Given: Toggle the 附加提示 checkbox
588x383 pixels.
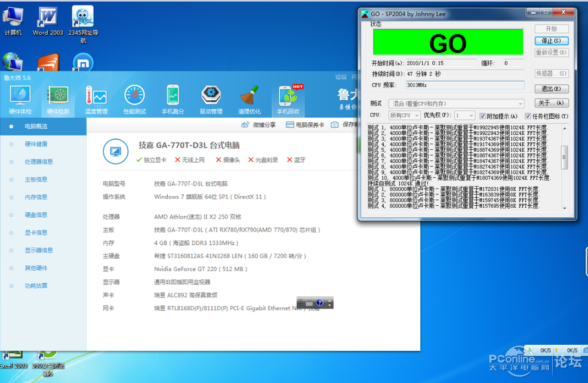Looking at the screenshot, I should coord(482,116).
